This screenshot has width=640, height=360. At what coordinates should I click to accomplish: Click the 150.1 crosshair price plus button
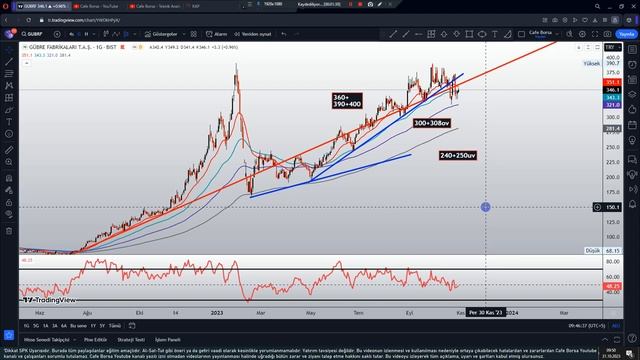[x=597, y=207]
